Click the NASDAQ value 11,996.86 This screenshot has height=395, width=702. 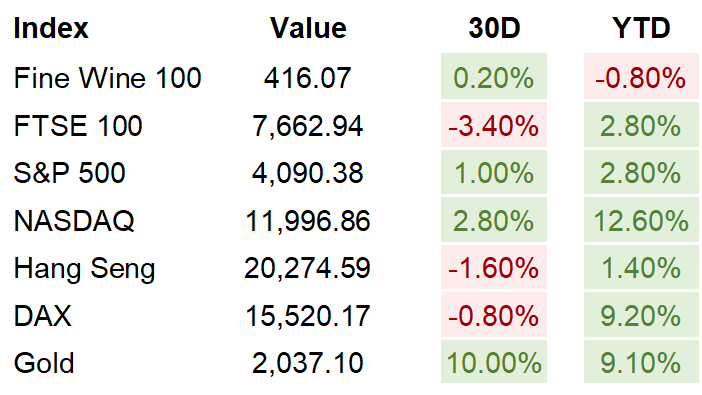point(308,221)
